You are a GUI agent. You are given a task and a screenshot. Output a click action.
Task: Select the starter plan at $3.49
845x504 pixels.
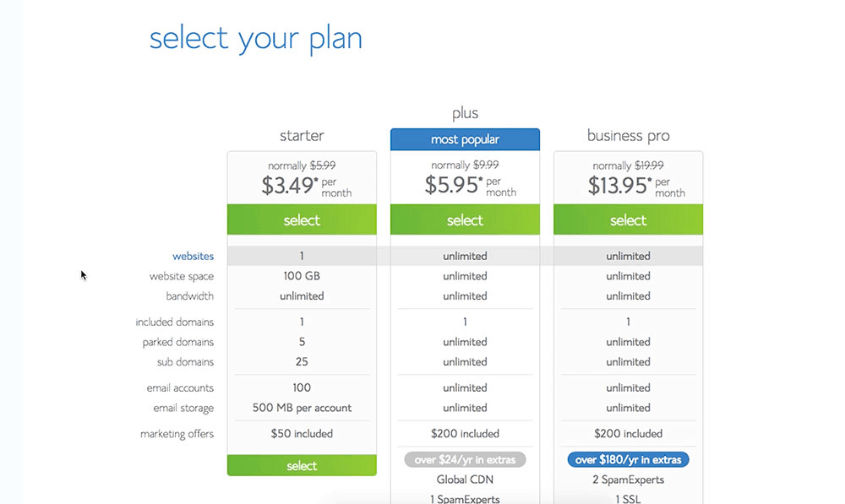coord(302,220)
